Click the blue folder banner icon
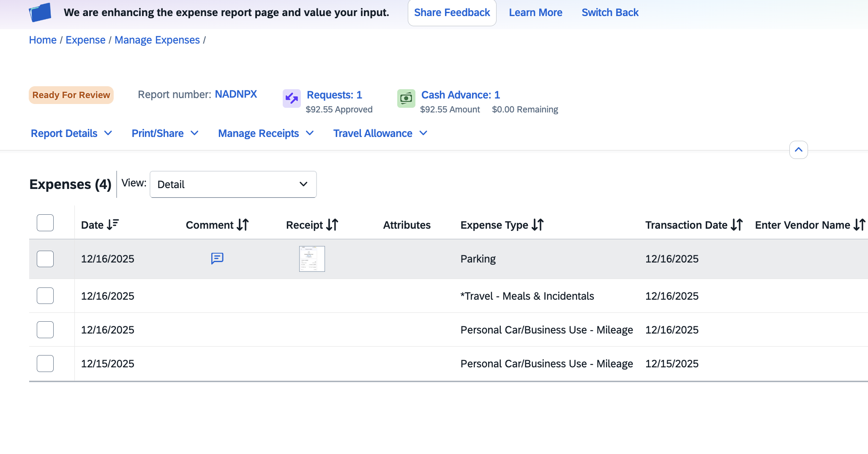Image resolution: width=868 pixels, height=454 pixels. point(40,12)
